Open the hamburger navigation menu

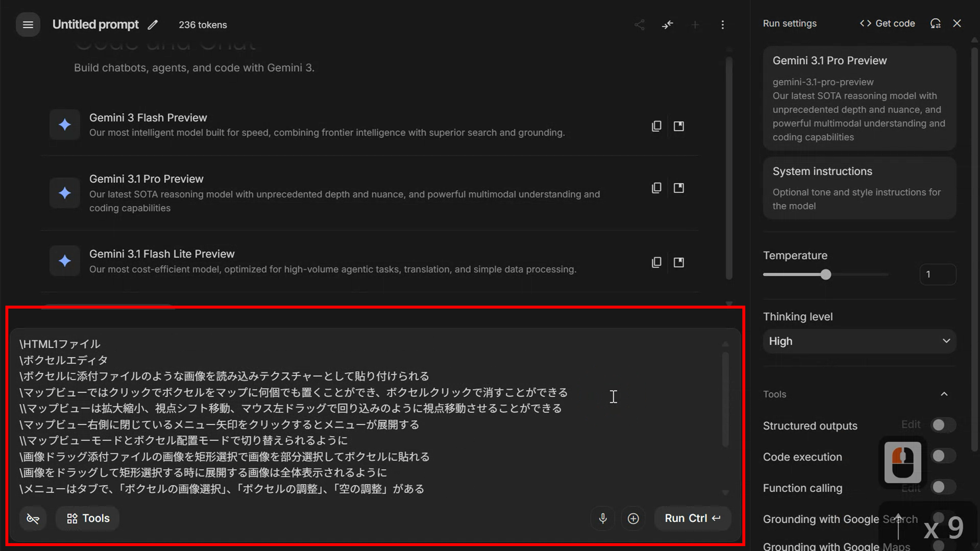point(28,24)
